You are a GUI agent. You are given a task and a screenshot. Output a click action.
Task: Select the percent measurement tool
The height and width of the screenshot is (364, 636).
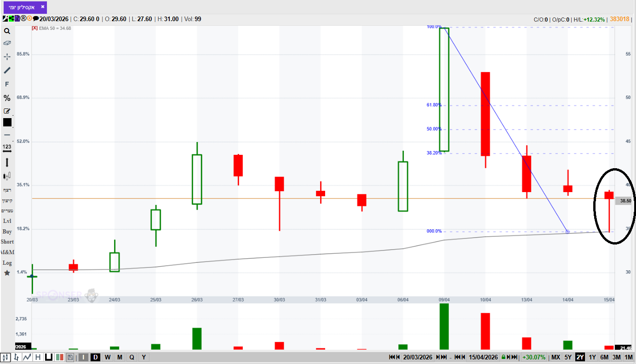[7, 98]
